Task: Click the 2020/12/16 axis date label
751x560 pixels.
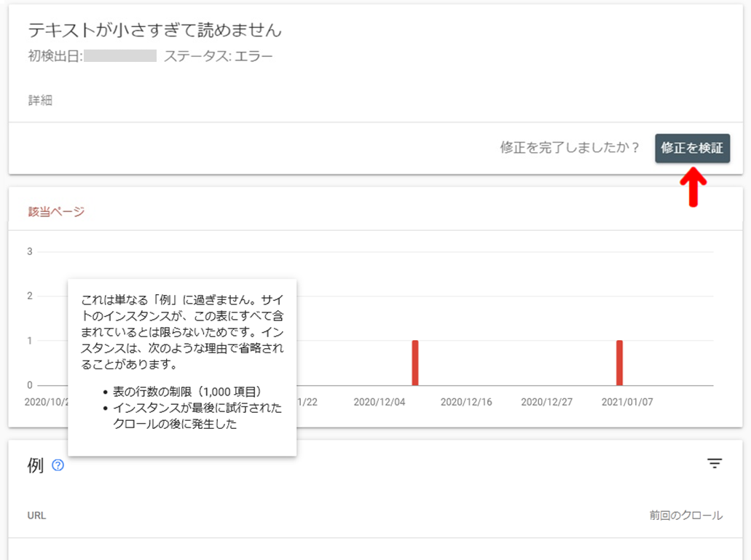Action: coord(466,402)
